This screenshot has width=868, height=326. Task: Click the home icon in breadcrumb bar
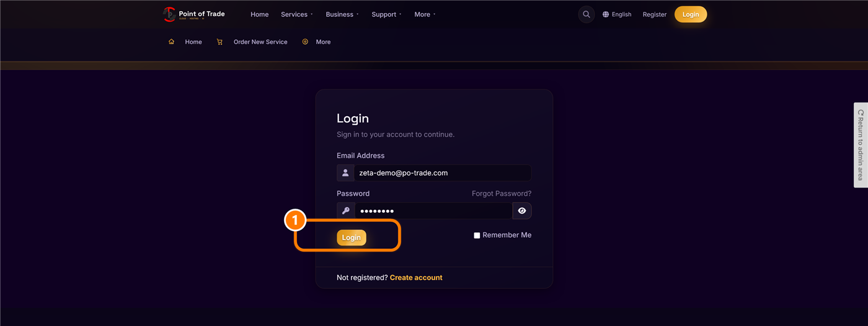172,42
